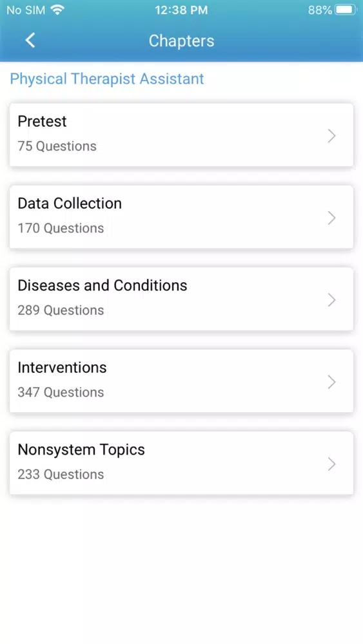Tap the Chapters title text

(x=181, y=41)
